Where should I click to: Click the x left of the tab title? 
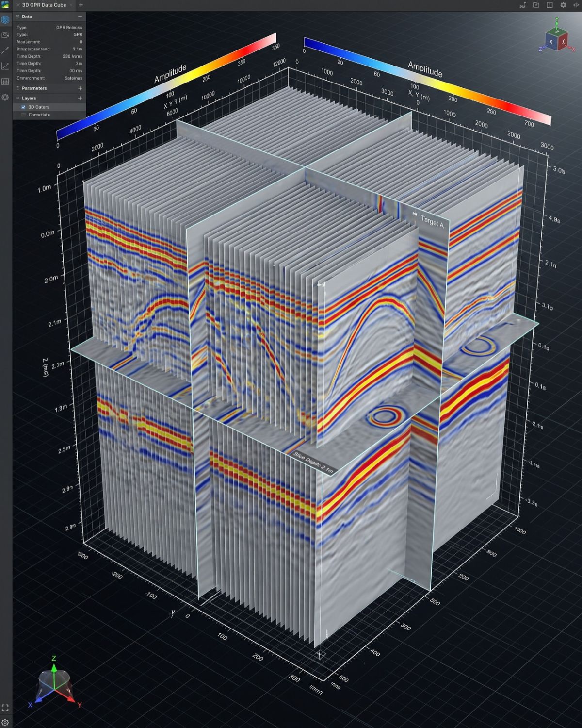click(x=18, y=5)
